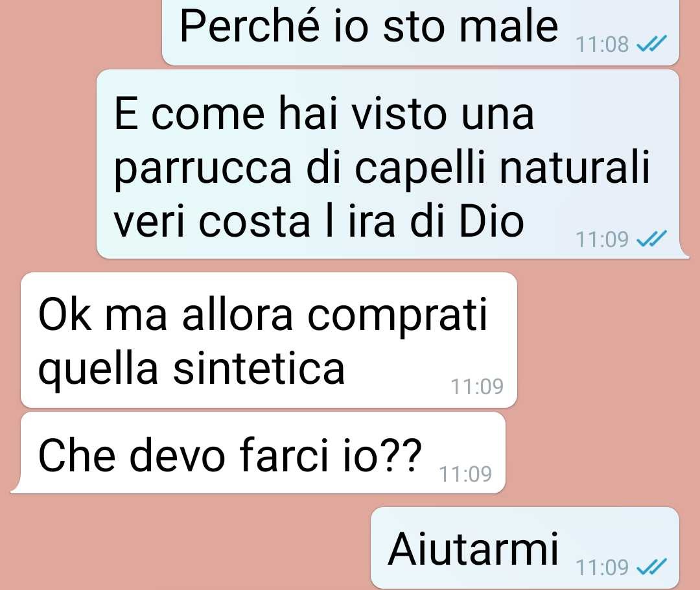This screenshot has height=590, width=700.
Task: Select the 'E come hai visto una parrucca' message
Action: [388, 164]
